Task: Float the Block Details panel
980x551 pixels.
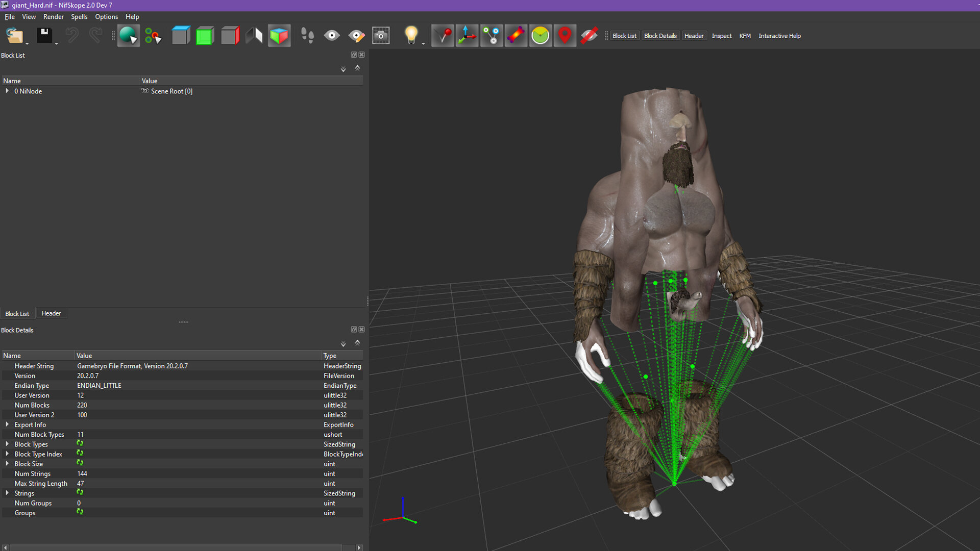Action: tap(354, 330)
